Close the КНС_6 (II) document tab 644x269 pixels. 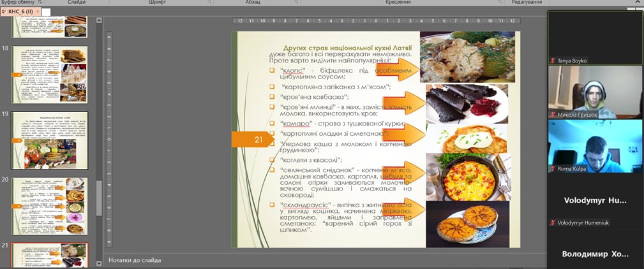38,11
